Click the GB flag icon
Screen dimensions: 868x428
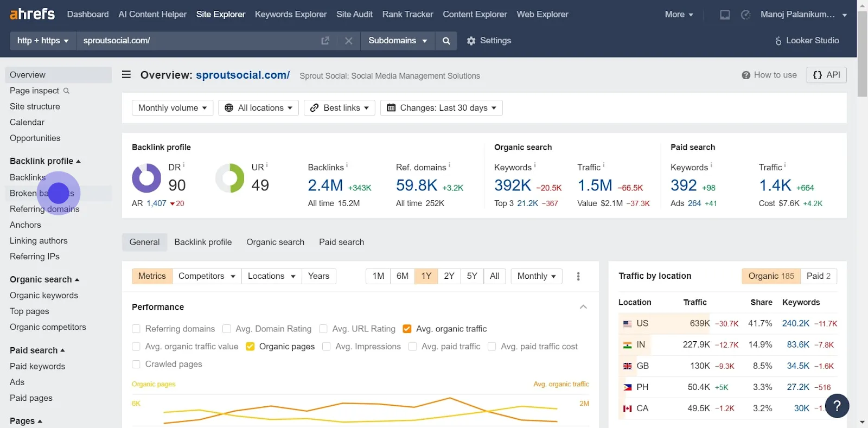(x=627, y=366)
